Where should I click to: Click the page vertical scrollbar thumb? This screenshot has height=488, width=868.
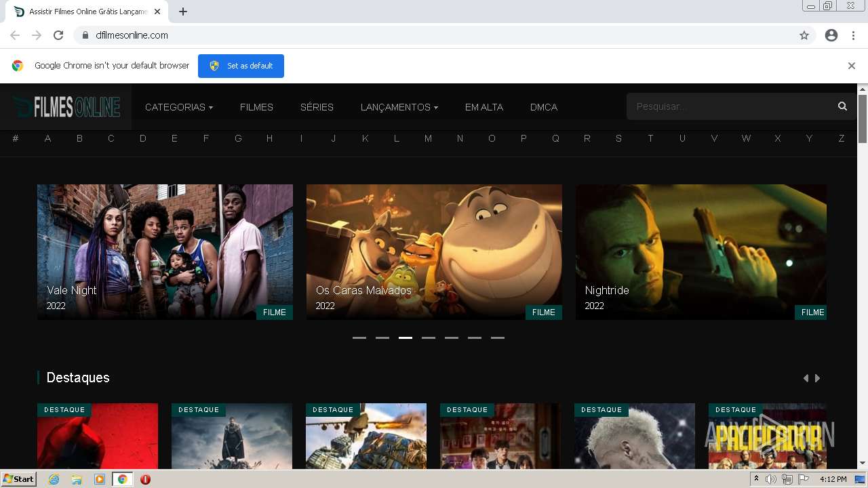point(863,119)
